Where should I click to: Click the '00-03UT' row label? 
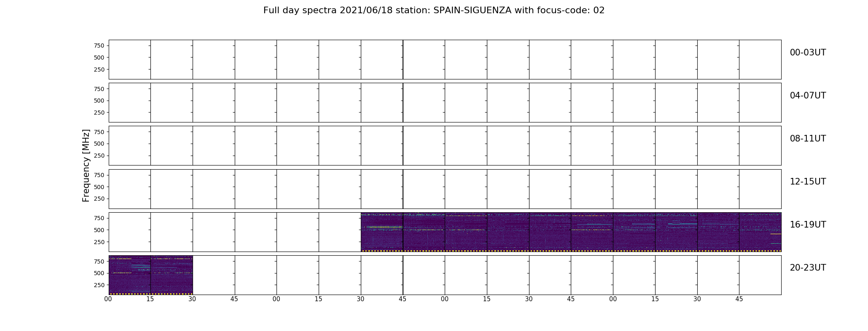coord(808,53)
